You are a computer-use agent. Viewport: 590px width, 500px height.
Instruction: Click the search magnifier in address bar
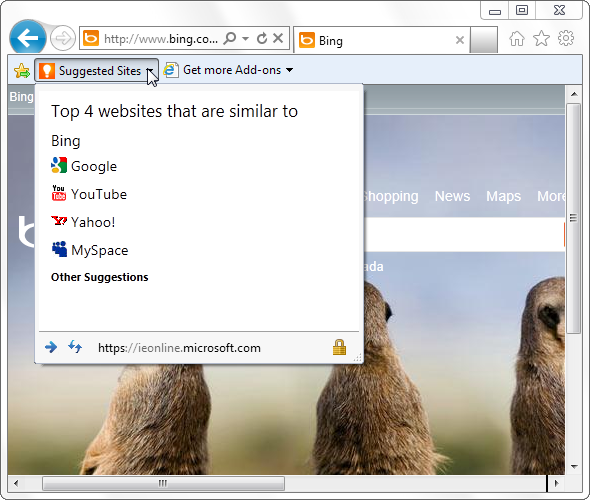[x=230, y=38]
